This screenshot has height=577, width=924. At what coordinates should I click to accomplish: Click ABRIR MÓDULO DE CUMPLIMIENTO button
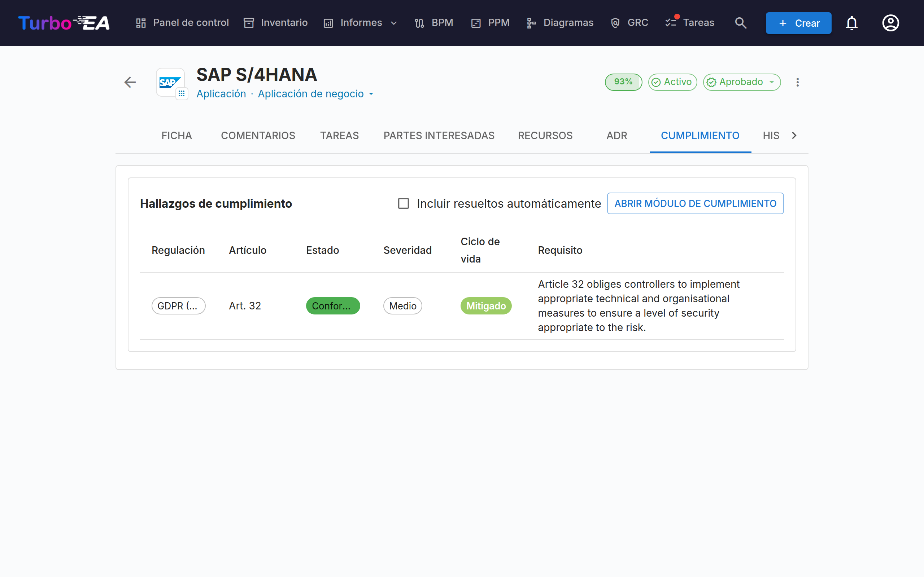tap(695, 203)
